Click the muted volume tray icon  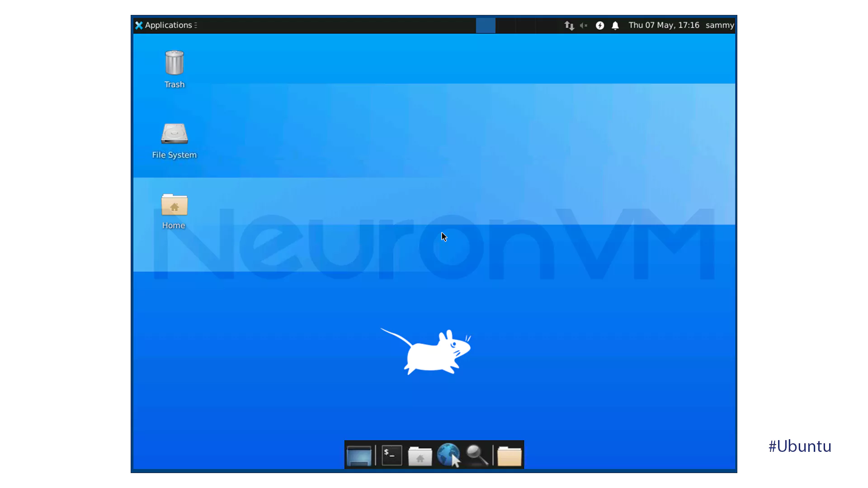584,25
